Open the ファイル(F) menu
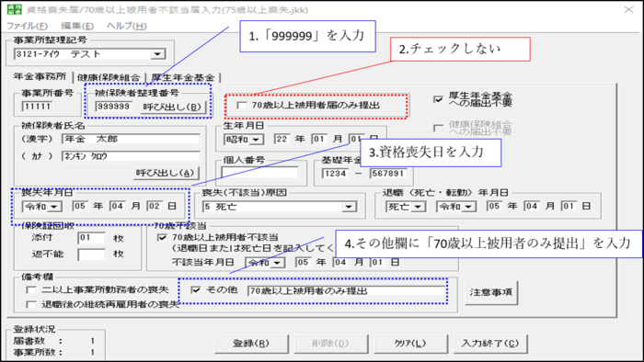The image size is (644, 362). (27, 27)
